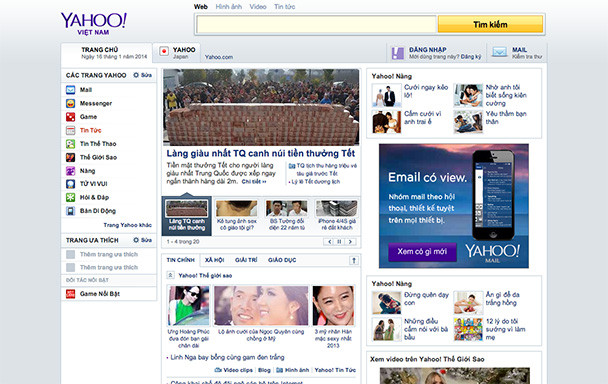Click gear icon beside Trang Ưa Thích
This screenshot has width=608, height=384.
(136, 240)
